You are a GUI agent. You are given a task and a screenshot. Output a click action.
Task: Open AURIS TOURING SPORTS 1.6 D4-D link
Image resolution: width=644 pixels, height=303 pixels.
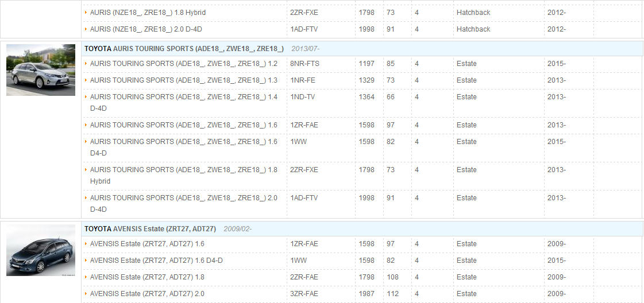click(184, 147)
